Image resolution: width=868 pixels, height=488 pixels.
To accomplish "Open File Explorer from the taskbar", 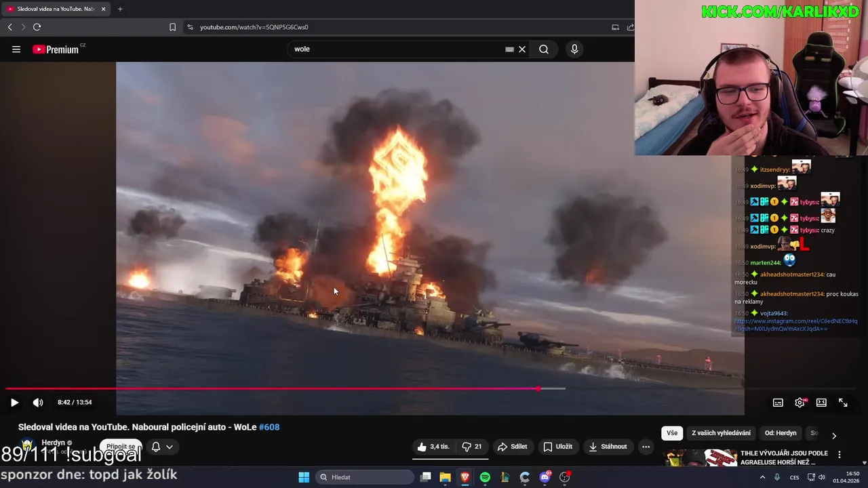I will [x=445, y=477].
